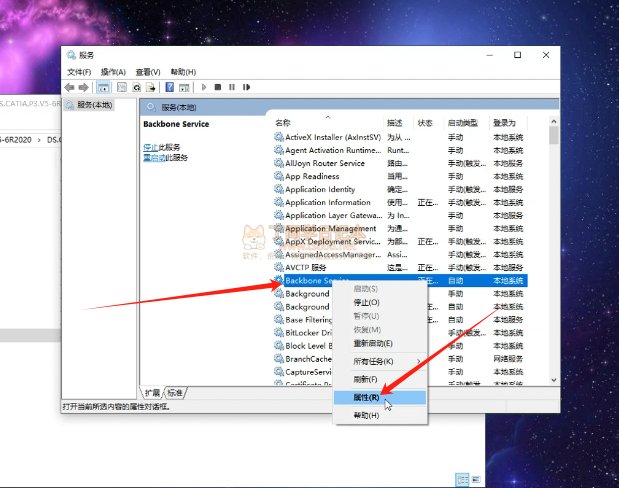Toggle the show/hide console tree toolbar icon
Viewport: 619px width, 488px height.
[x=103, y=87]
